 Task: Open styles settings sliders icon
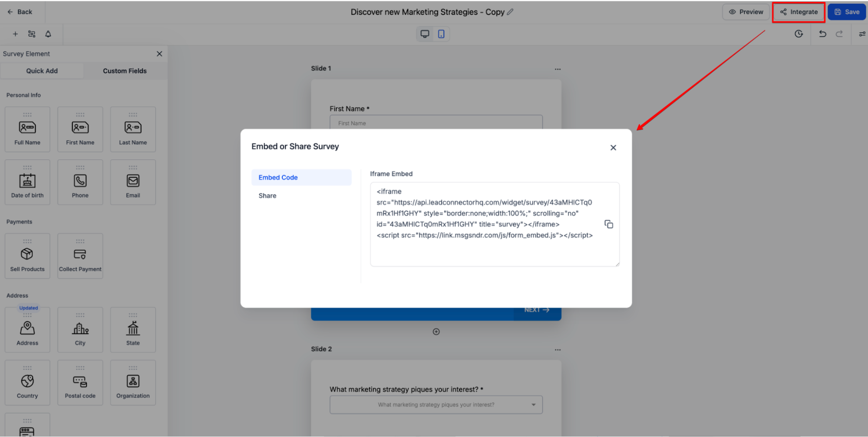[x=862, y=34]
